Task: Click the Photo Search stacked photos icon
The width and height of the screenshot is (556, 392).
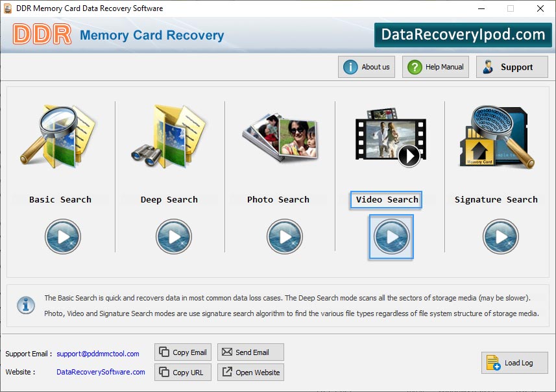Action: tap(280, 137)
